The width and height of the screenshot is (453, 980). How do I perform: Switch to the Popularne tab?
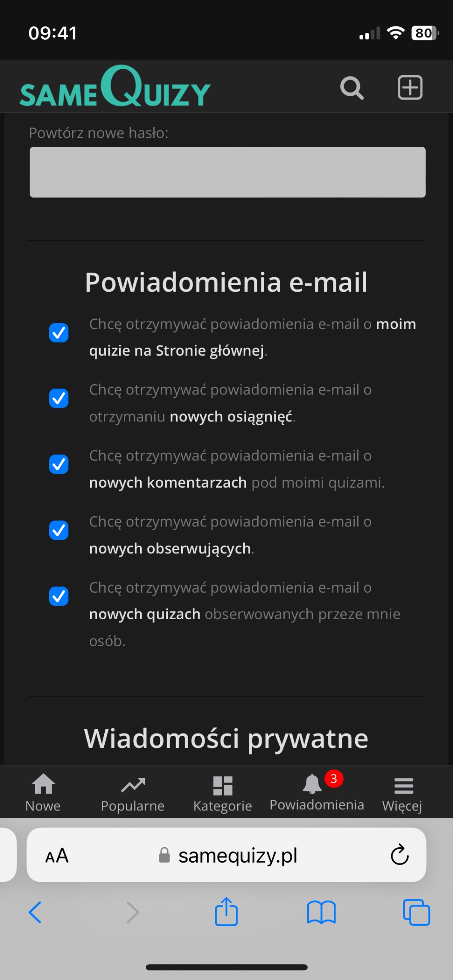(132, 792)
